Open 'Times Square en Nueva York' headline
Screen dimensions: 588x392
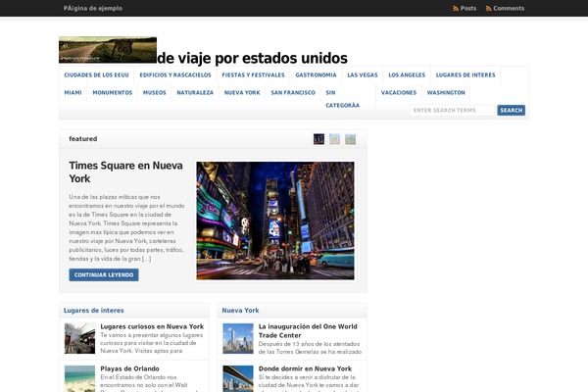click(125, 172)
